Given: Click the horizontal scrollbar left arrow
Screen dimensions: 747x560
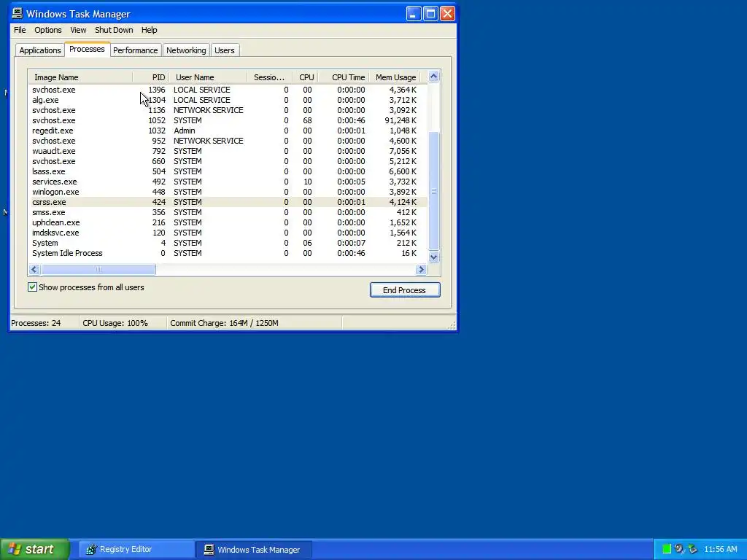Looking at the screenshot, I should tap(34, 270).
